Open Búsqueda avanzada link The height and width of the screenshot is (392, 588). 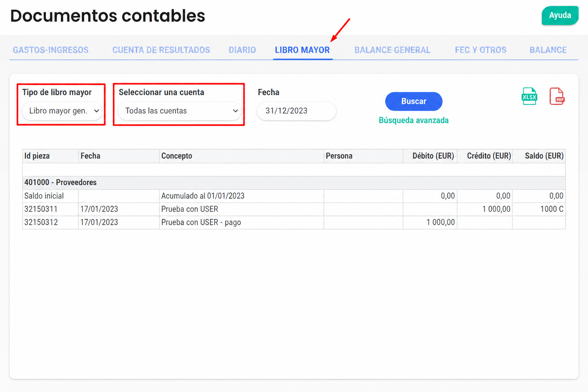(x=414, y=120)
